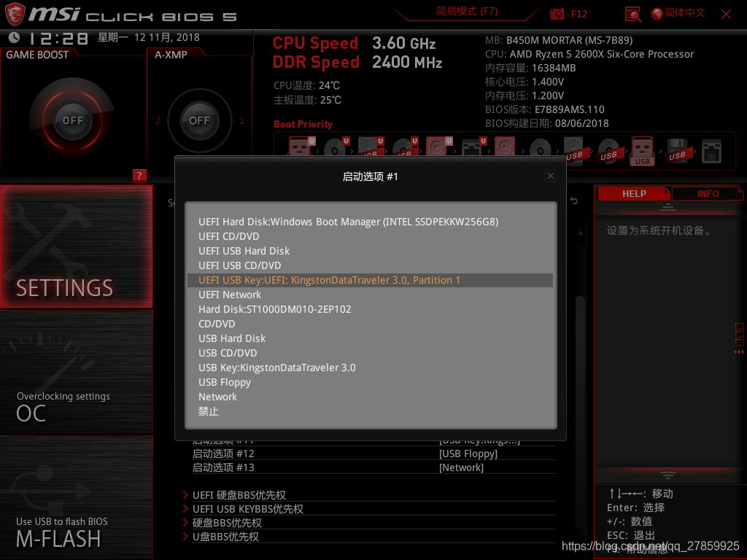Choose UEFI CD/DVD in the list
Image resolution: width=747 pixels, height=560 pixels.
370,237
